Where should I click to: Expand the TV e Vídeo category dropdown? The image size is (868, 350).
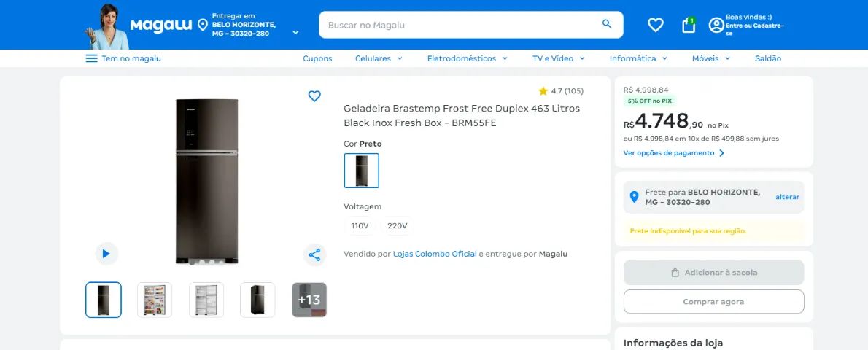[x=559, y=58]
